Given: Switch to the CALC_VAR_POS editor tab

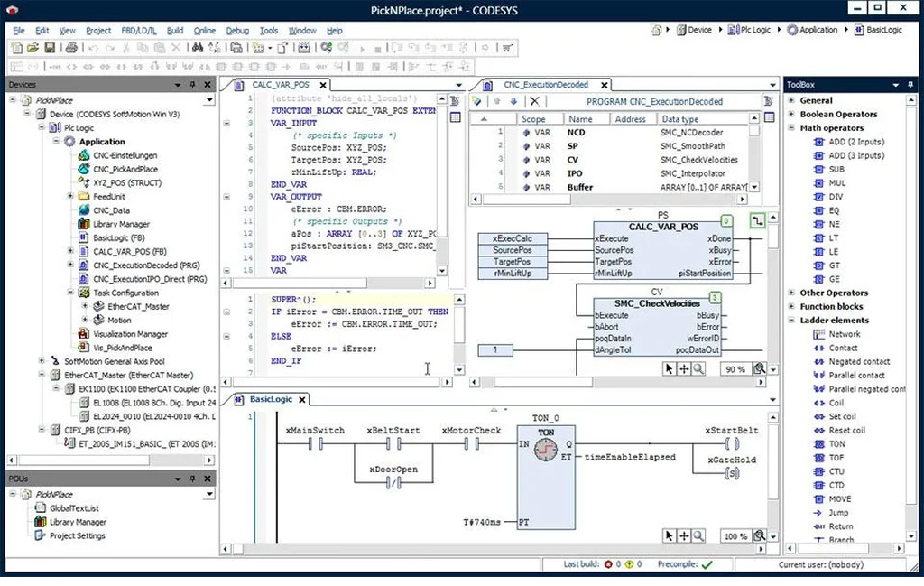Looking at the screenshot, I should 281,85.
